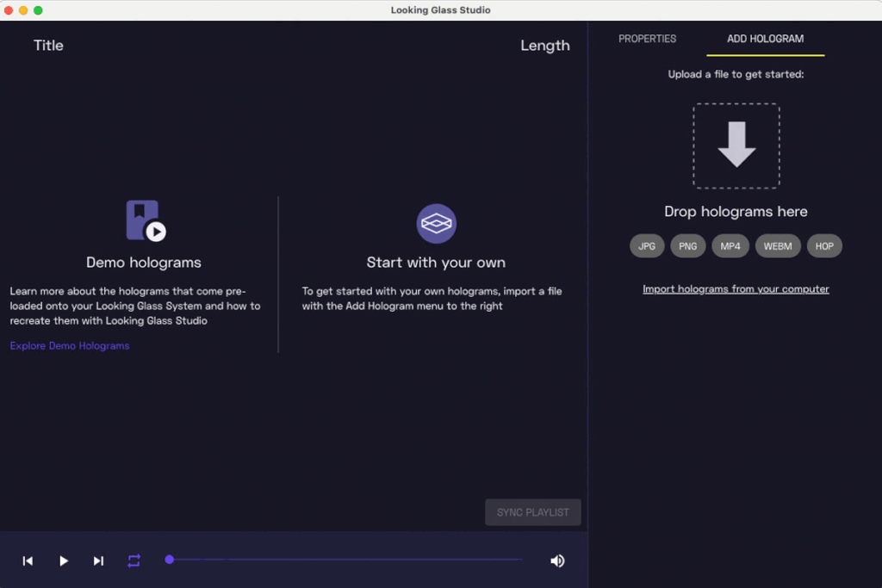The height and width of the screenshot is (588, 882).
Task: Click the Title column header
Action: tap(48, 46)
